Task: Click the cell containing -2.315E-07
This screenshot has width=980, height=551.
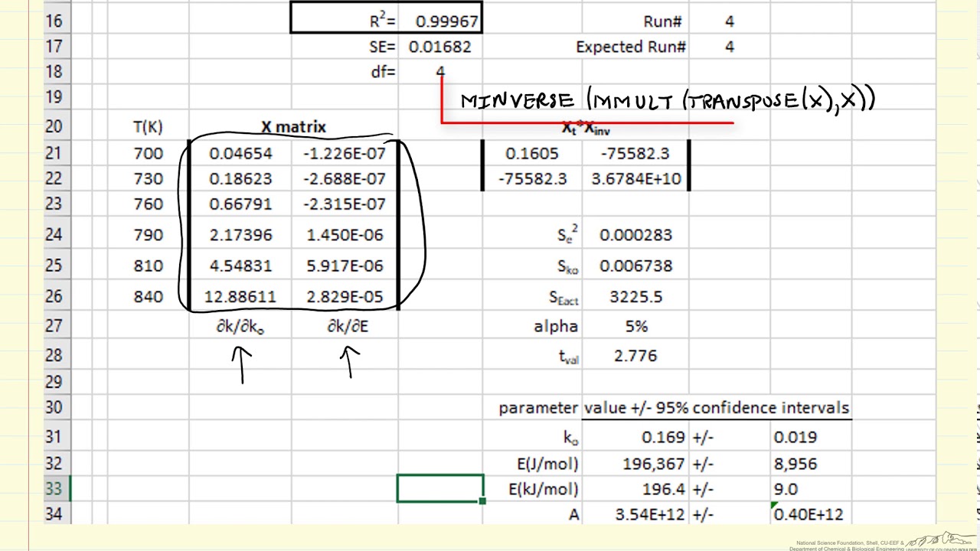Action: (x=345, y=204)
